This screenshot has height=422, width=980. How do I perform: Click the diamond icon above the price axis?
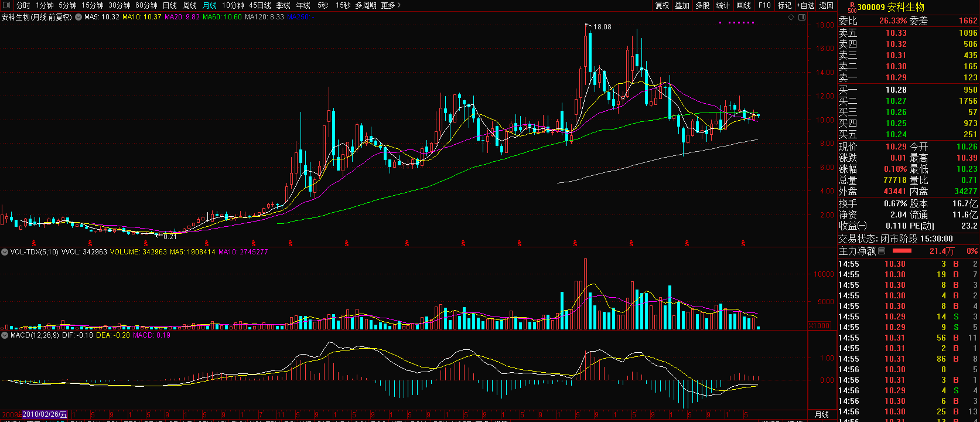791,18
